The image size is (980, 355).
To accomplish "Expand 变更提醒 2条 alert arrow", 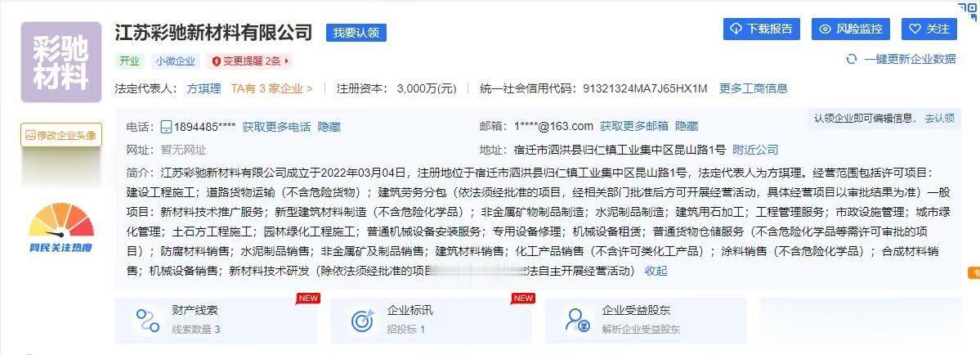I will pos(287,61).
